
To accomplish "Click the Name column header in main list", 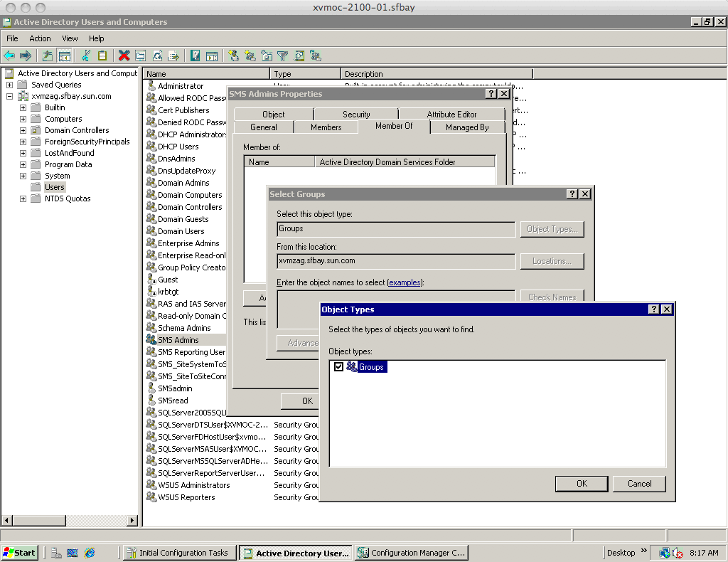I will (206, 74).
